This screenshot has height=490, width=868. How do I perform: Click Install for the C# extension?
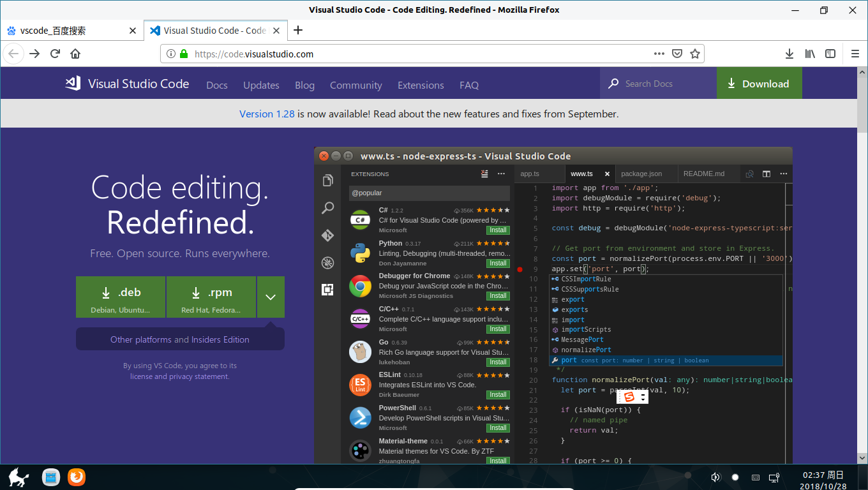pyautogui.click(x=498, y=230)
